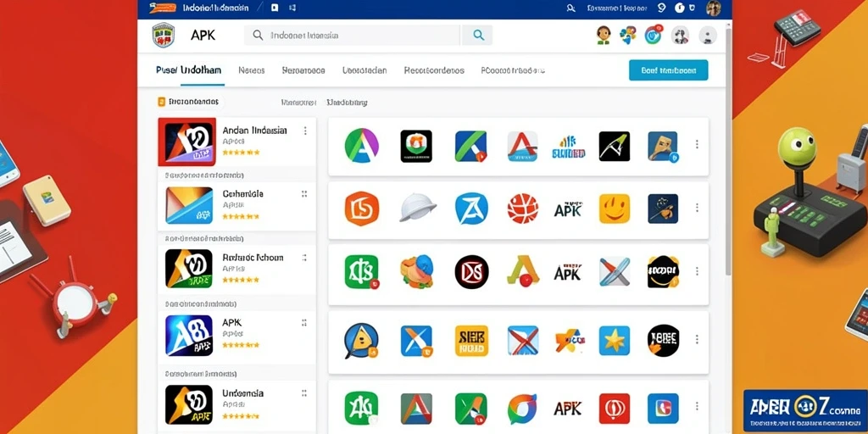Open the blue AB APK thumbnail in left list
The image size is (868, 434).
[189, 336]
